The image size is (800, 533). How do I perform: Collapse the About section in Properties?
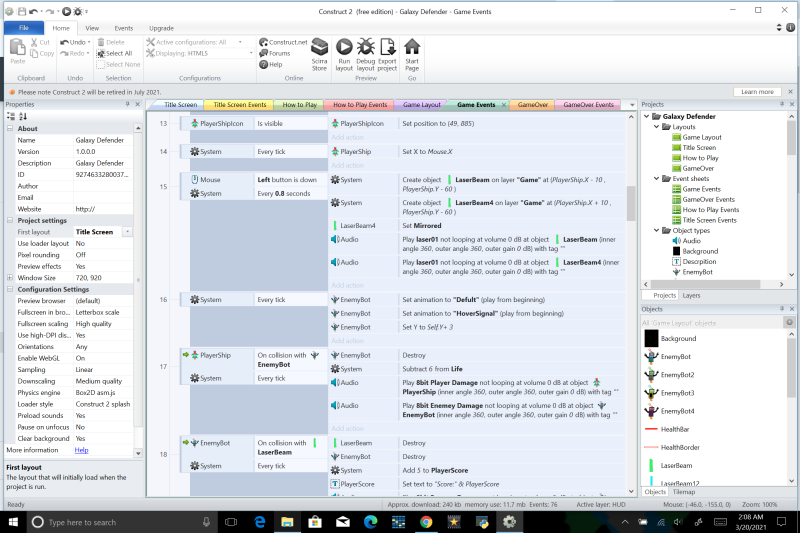click(10, 129)
